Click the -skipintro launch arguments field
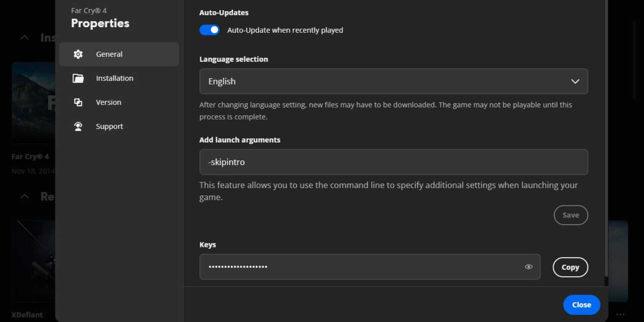 click(x=393, y=162)
